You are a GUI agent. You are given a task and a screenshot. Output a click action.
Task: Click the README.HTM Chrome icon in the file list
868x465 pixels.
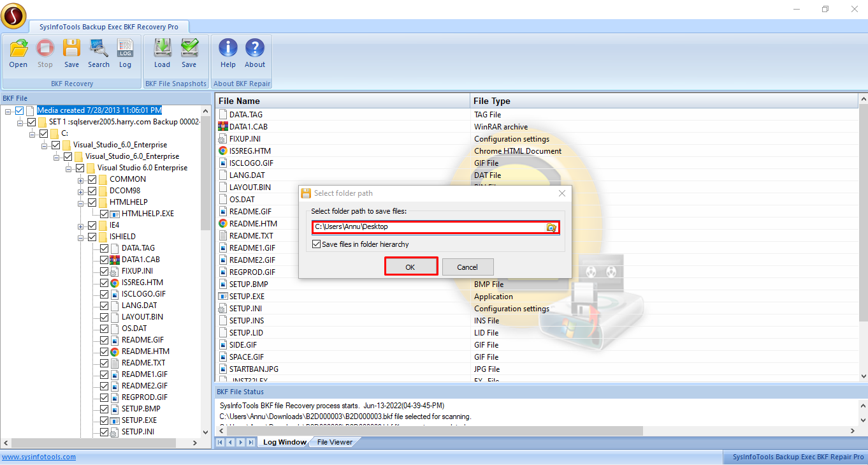223,224
